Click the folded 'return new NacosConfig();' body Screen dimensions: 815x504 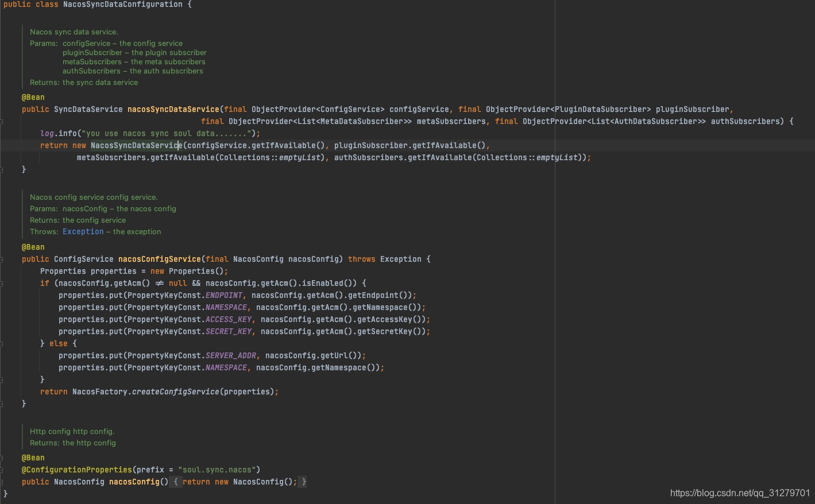click(x=240, y=482)
